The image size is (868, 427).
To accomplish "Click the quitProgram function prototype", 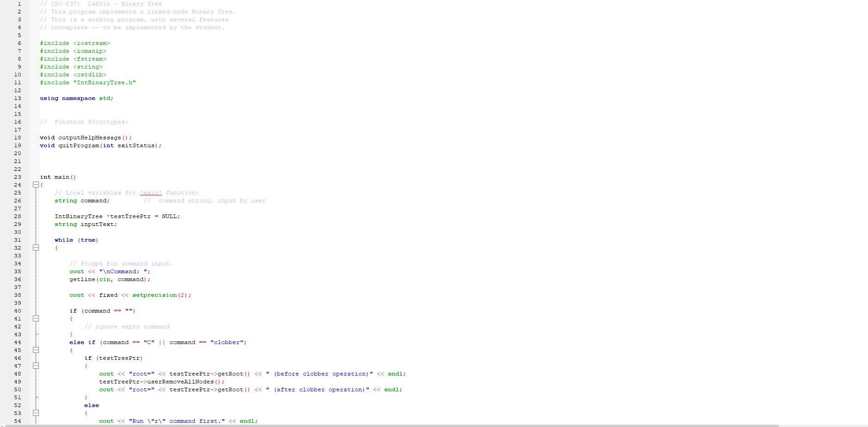I will tap(100, 145).
